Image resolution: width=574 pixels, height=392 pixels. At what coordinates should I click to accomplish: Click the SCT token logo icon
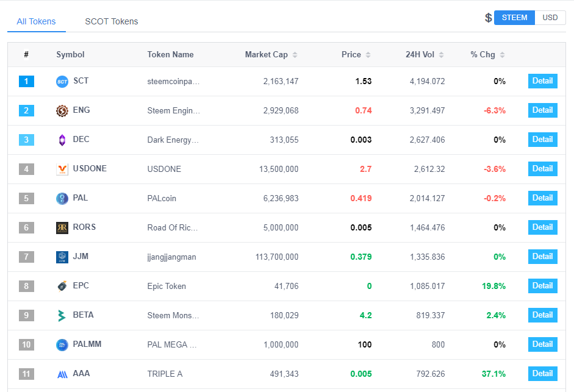[x=62, y=81]
